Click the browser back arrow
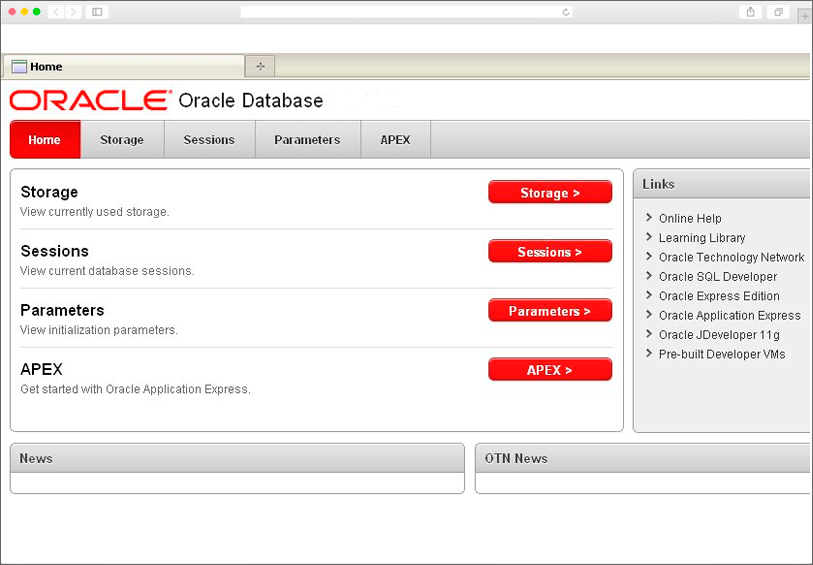Viewport: 813px width, 565px height. [56, 11]
